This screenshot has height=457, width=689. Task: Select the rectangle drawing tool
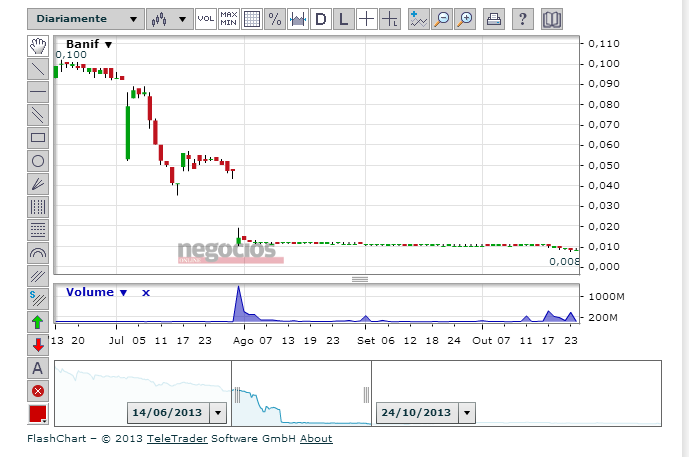click(x=38, y=138)
